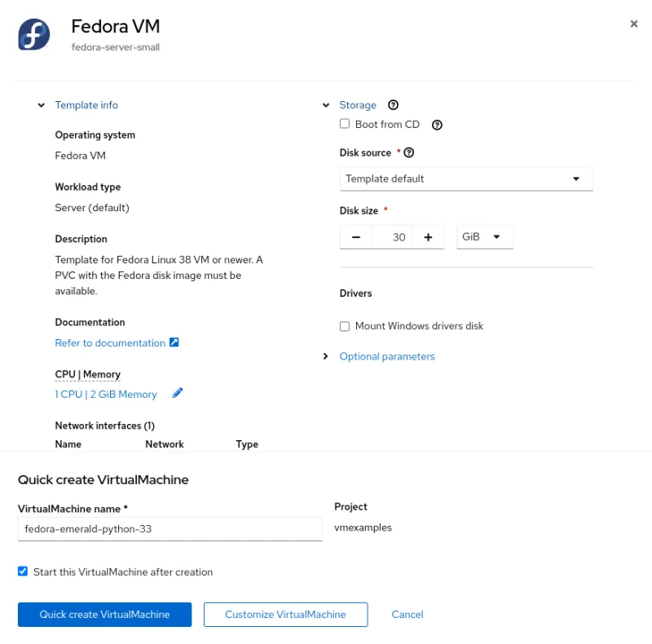Enable Boot from CD
This screenshot has width=652, height=644.
point(345,124)
